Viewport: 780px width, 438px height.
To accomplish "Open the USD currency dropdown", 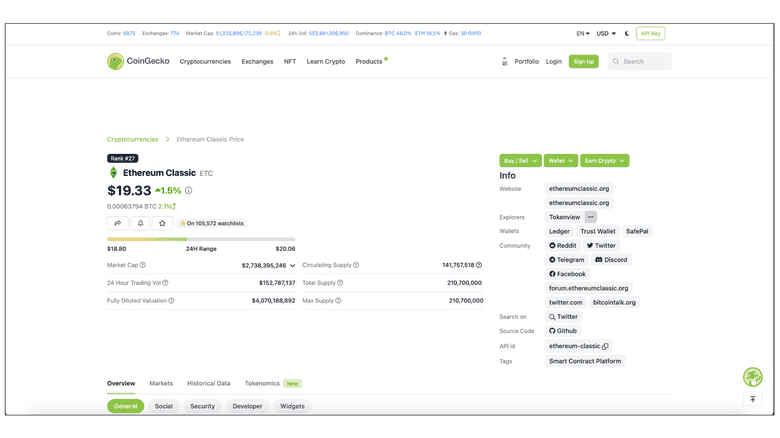I will [606, 33].
